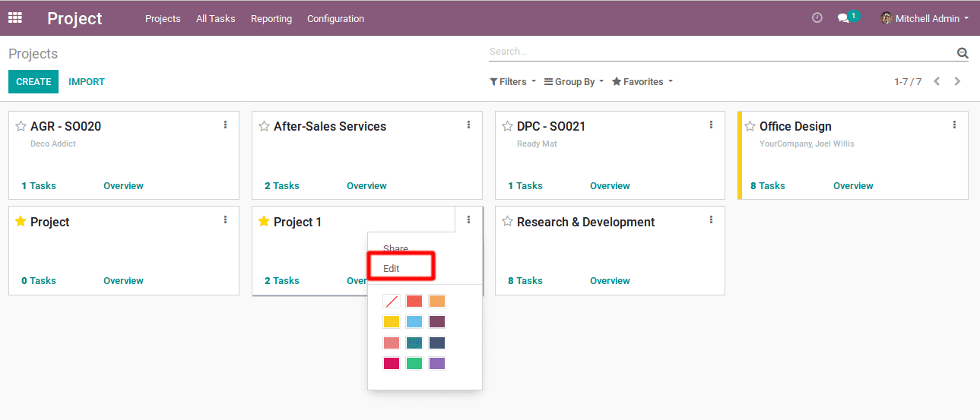Open 8 Tasks link on Research & Development
Image resolution: width=980 pixels, height=420 pixels.
point(525,280)
